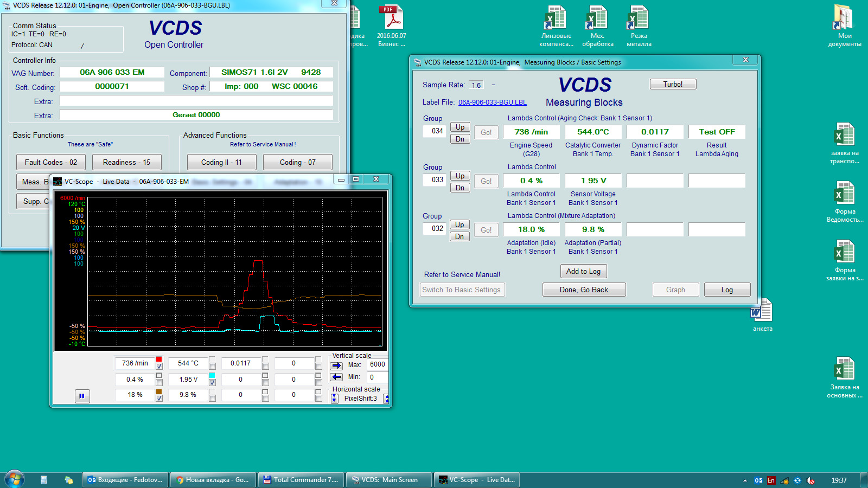Image resolution: width=868 pixels, height=488 pixels.
Task: Switch to Total Commander taskbar item
Action: 301,480
